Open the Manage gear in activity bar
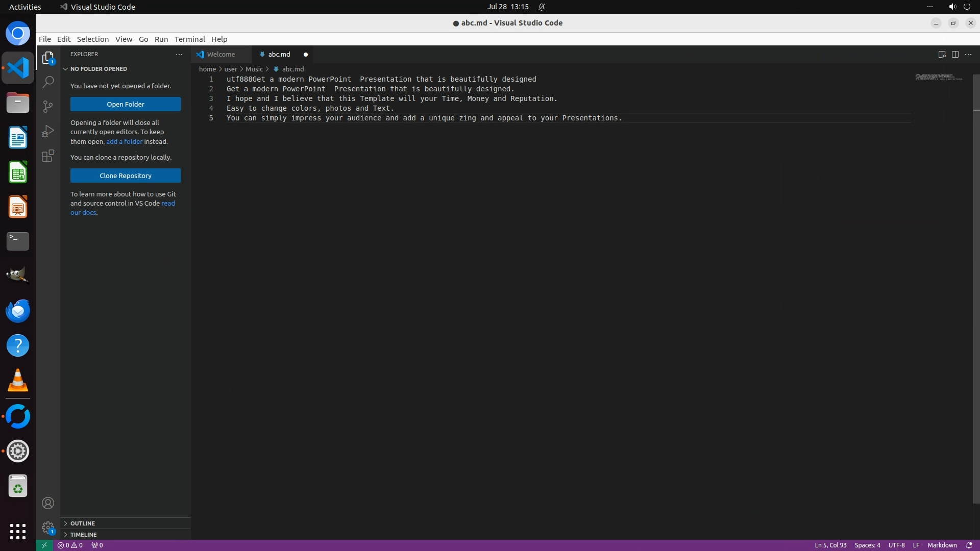This screenshot has height=551, width=980. click(48, 527)
